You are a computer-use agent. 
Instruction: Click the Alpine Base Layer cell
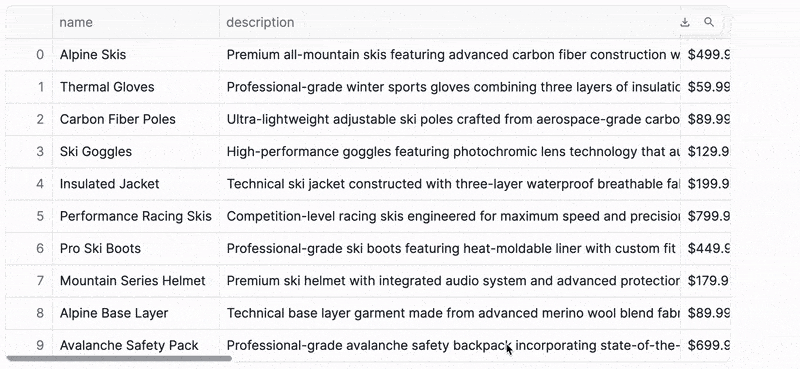point(136,313)
